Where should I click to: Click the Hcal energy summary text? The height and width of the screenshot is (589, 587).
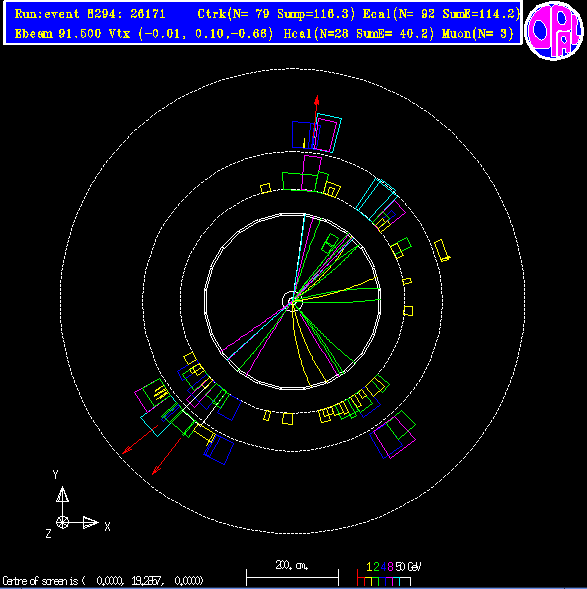click(359, 34)
